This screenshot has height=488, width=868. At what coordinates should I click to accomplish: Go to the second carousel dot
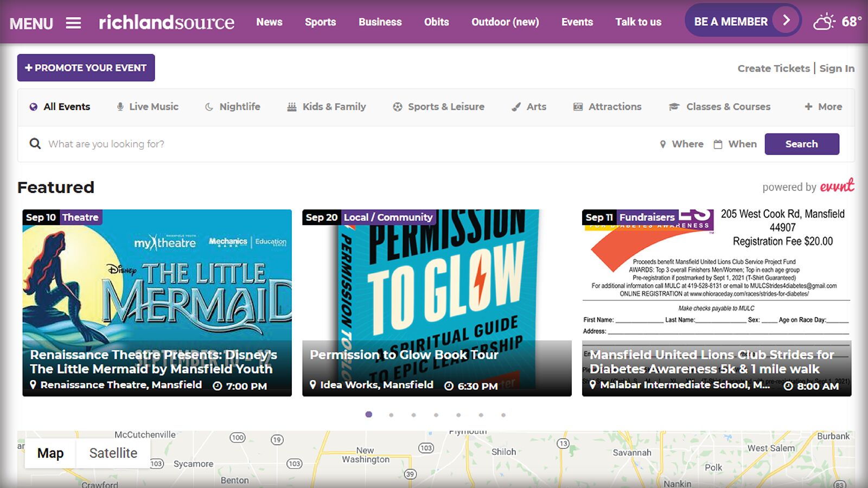[391, 415]
